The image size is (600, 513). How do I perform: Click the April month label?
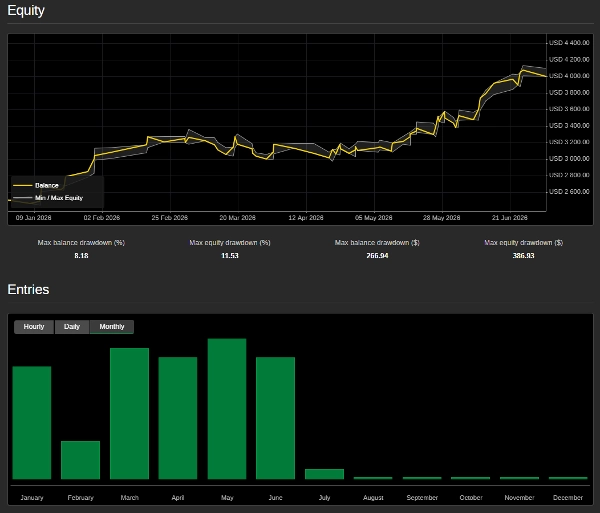point(178,498)
